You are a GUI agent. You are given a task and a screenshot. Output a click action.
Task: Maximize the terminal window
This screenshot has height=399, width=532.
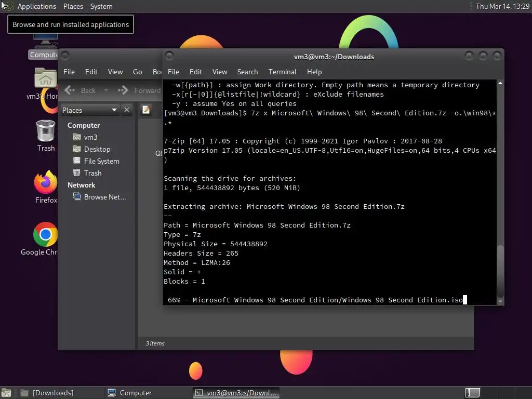483,55
